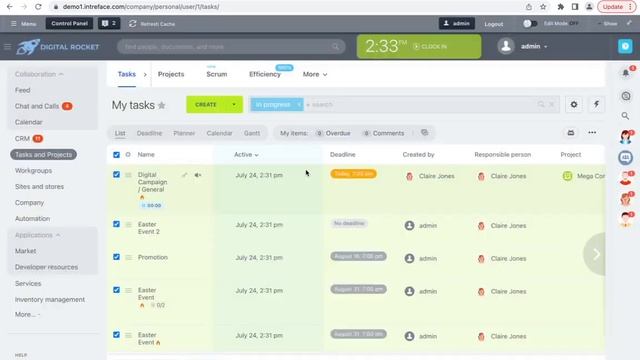Image resolution: width=640 pixels, height=360 pixels.
Task: Click the Refresh Cache icon
Action: (x=133, y=24)
